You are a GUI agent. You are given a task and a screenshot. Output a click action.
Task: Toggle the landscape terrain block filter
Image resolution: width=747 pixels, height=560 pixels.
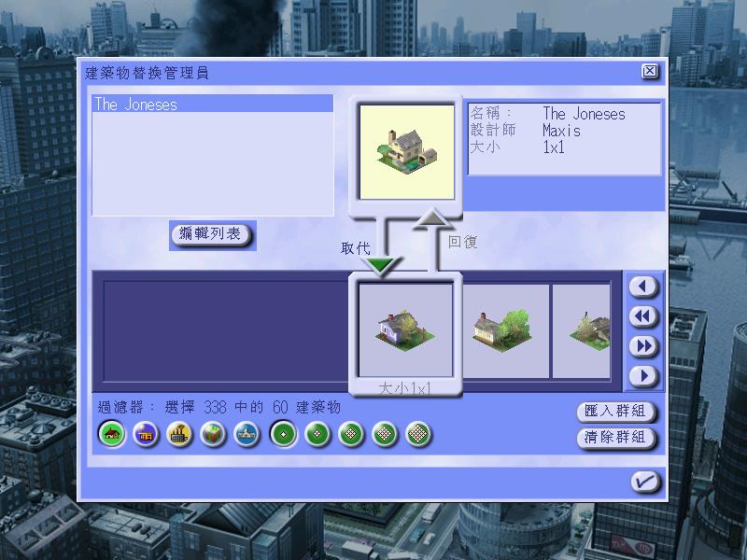[x=213, y=434]
